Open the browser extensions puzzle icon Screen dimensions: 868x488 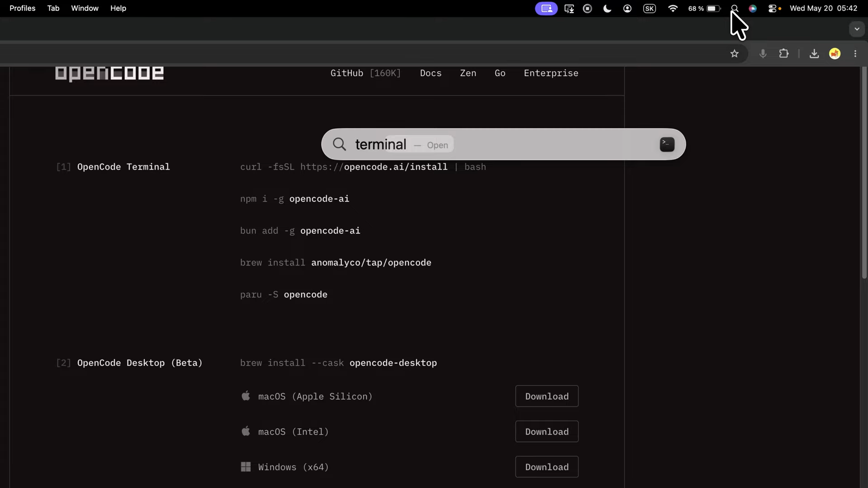click(x=784, y=54)
